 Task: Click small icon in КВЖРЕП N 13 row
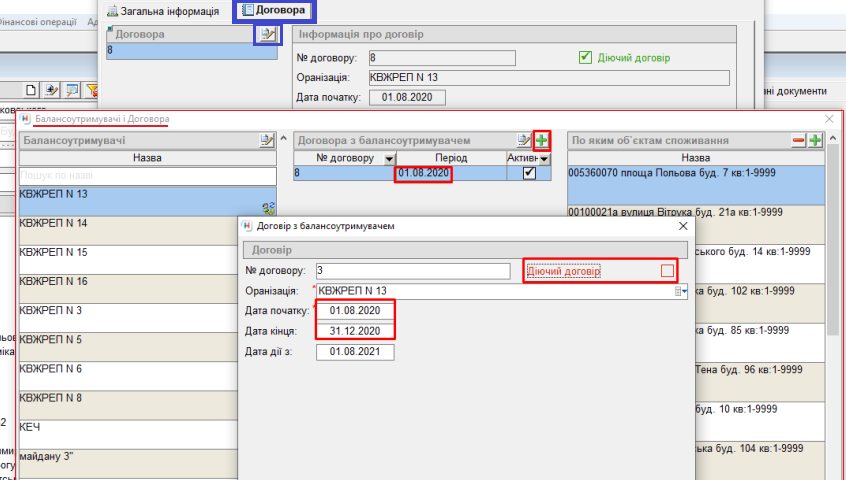pos(268,207)
